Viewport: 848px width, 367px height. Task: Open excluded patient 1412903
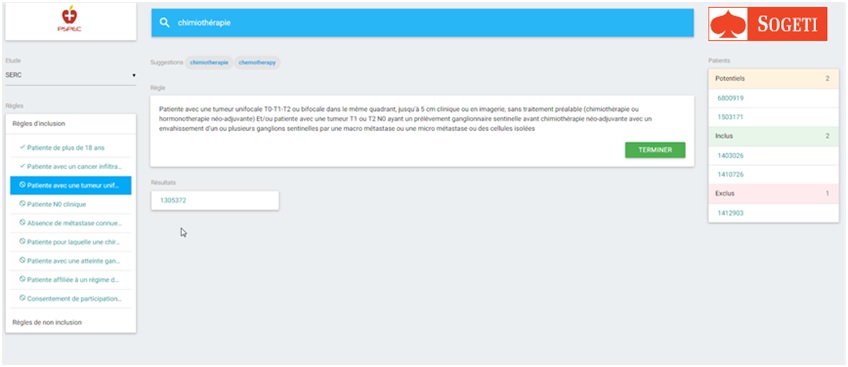[x=773, y=213]
